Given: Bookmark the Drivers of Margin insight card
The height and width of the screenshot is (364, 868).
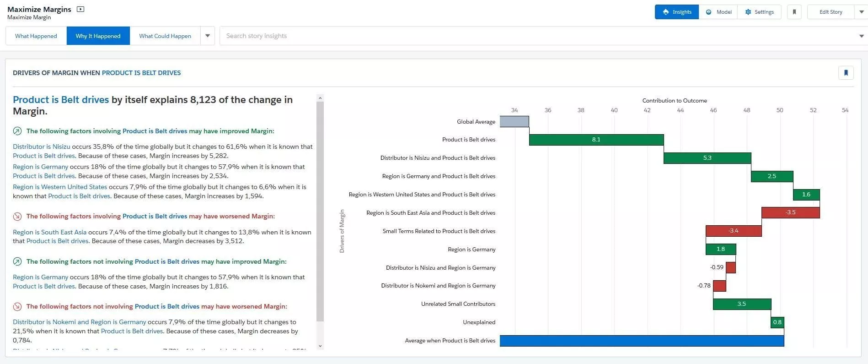Looking at the screenshot, I should click(846, 73).
